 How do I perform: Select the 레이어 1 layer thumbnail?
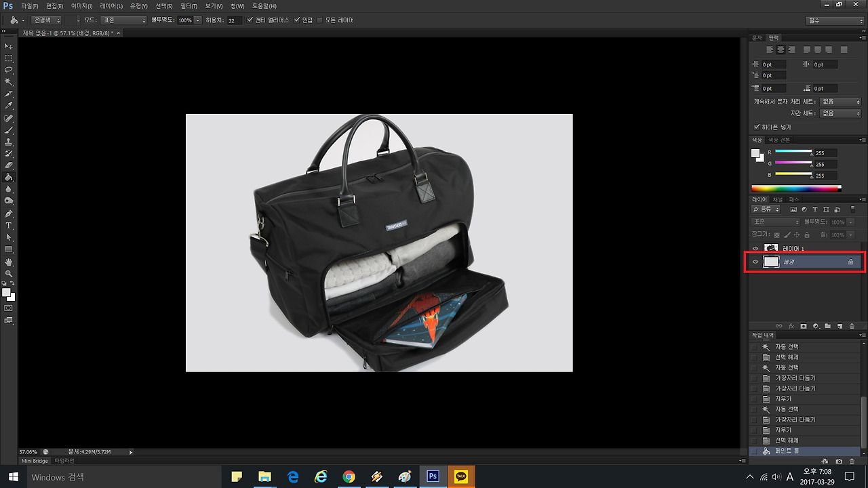[x=771, y=249]
